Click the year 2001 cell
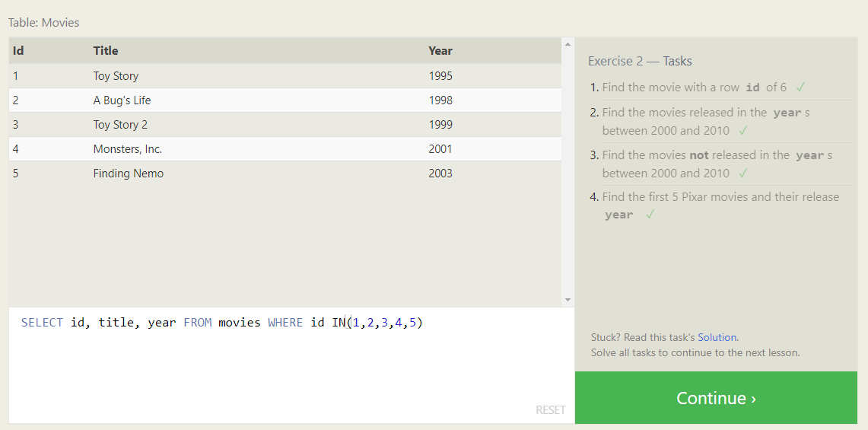868x430 pixels. [440, 149]
